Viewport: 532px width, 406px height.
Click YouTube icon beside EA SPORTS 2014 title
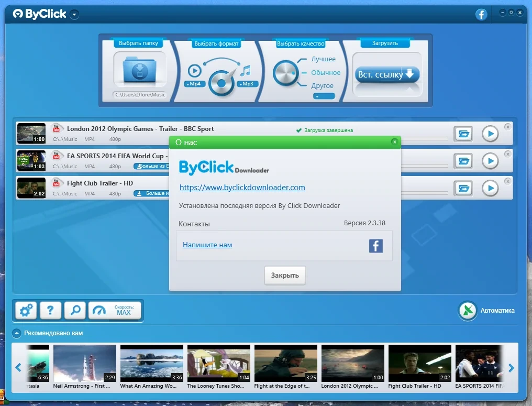click(57, 156)
